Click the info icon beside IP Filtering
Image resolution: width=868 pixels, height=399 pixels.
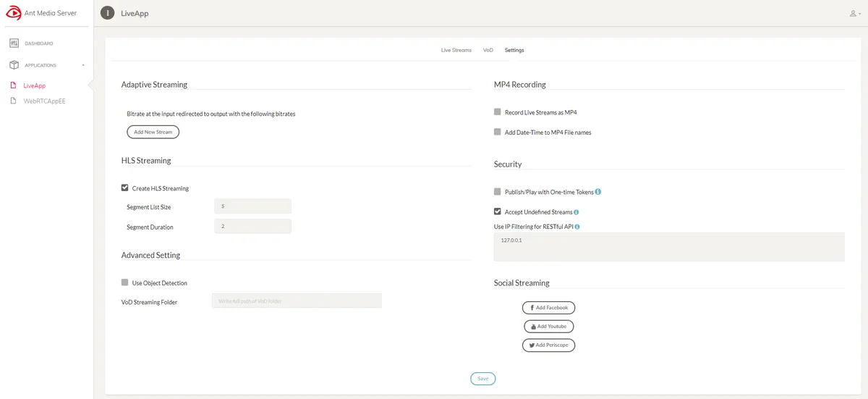coord(577,227)
